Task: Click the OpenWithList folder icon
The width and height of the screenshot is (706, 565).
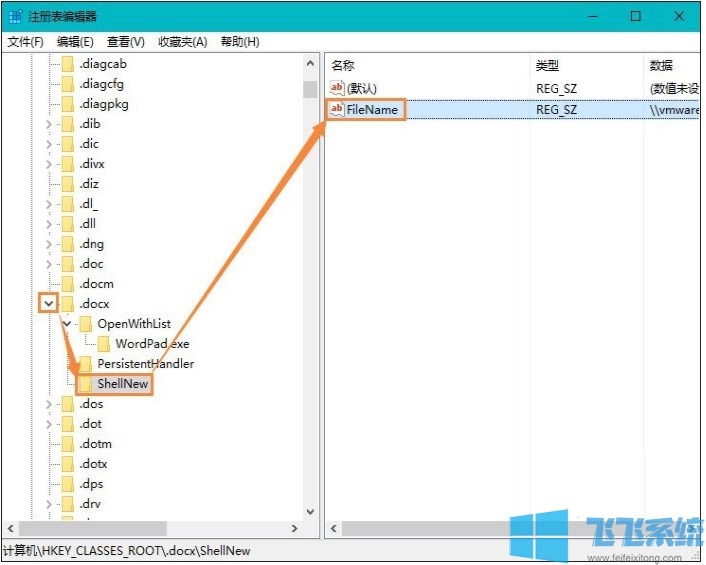Action: tap(86, 324)
